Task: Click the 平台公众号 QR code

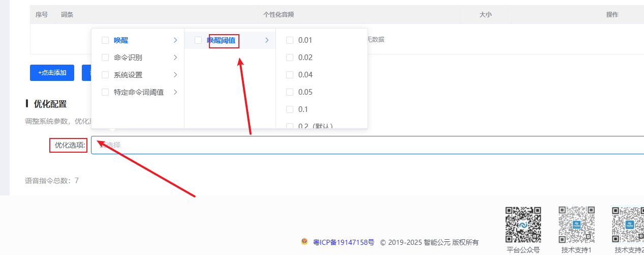Action: [523, 224]
